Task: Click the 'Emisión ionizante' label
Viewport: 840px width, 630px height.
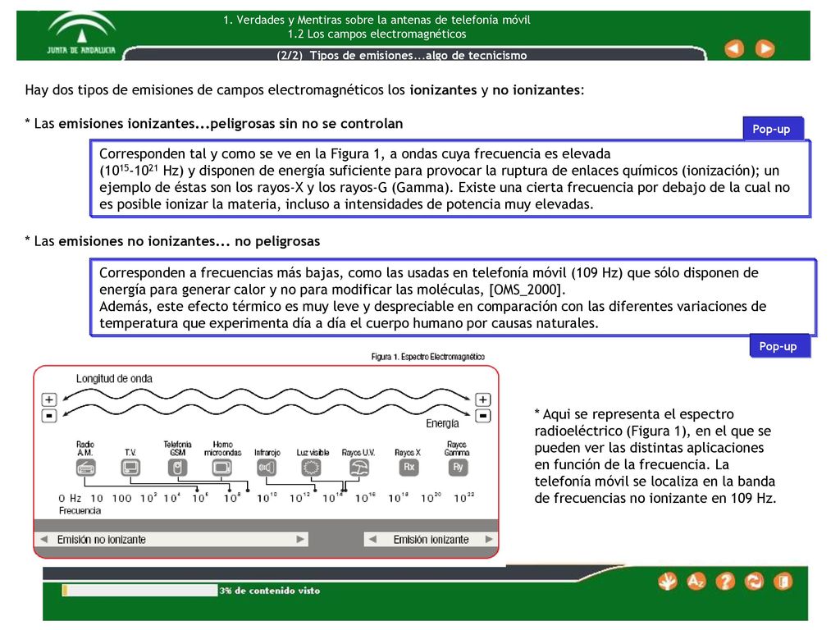Action: pos(431,540)
